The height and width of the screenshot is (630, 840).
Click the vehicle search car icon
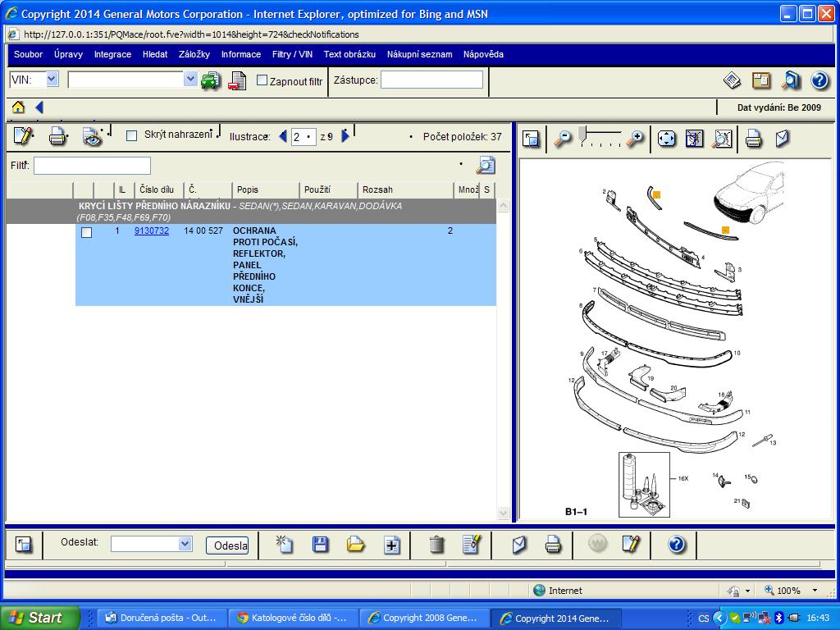211,80
